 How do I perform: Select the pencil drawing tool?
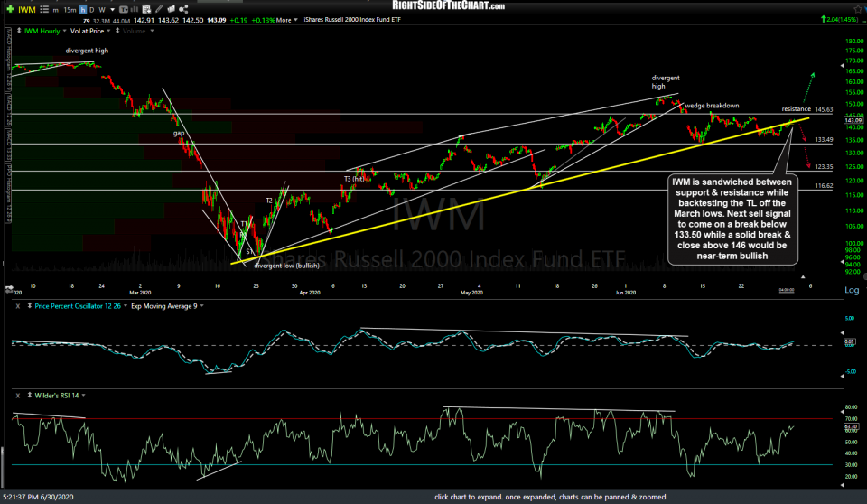tap(159, 9)
